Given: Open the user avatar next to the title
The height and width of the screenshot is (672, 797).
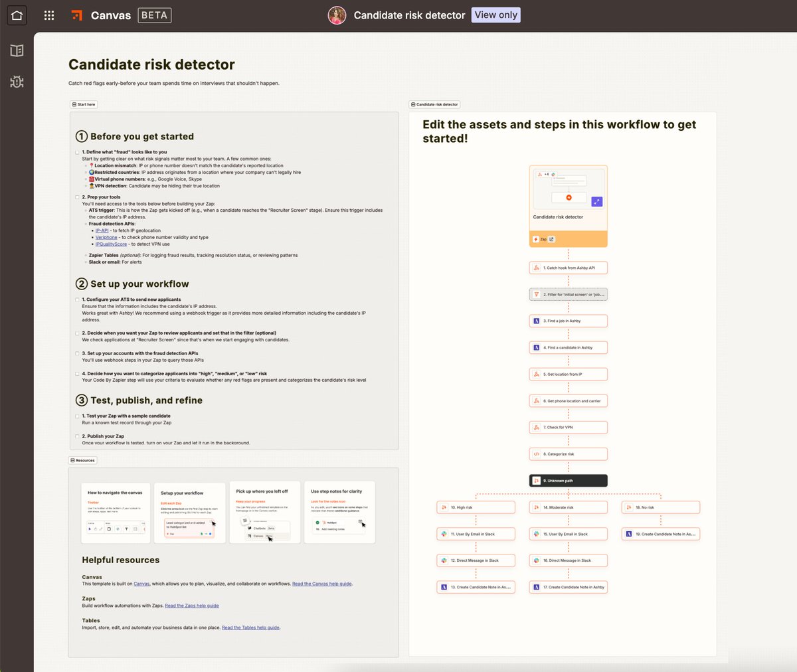Looking at the screenshot, I should [337, 15].
